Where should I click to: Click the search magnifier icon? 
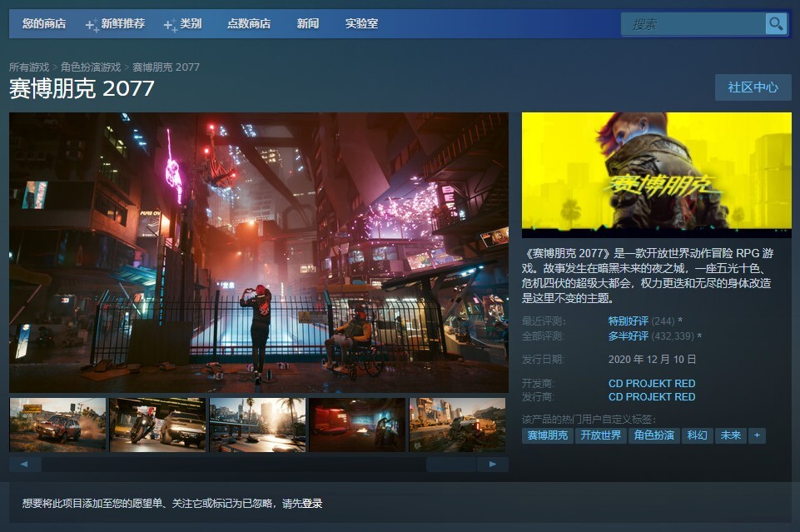click(776, 24)
